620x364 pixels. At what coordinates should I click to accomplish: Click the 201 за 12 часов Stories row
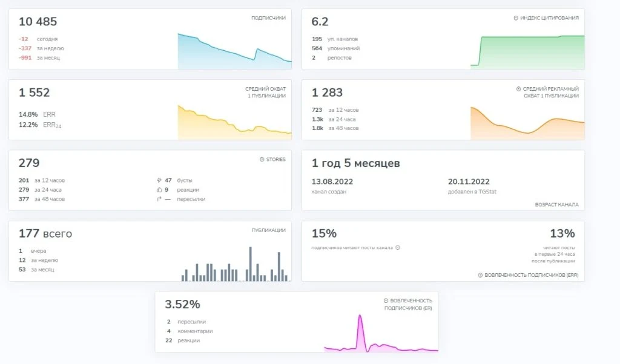pos(42,180)
